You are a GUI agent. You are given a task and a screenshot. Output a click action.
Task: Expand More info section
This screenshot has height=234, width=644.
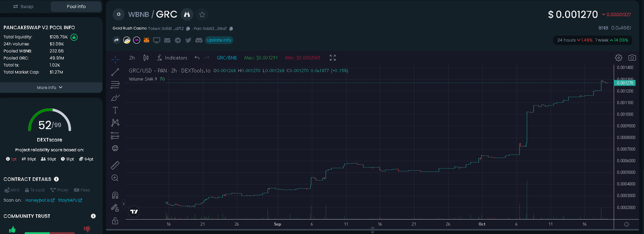click(49, 87)
